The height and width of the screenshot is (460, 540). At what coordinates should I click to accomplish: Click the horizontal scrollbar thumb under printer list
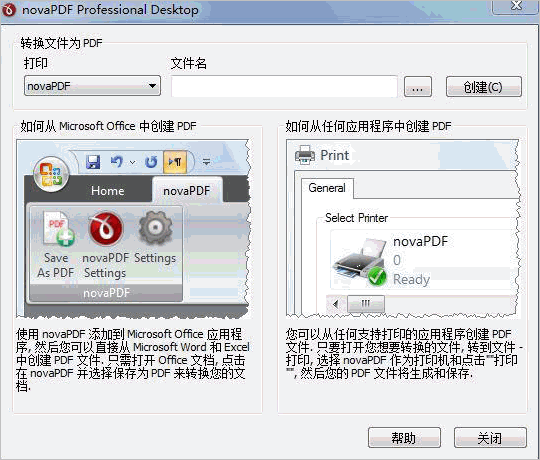[366, 304]
